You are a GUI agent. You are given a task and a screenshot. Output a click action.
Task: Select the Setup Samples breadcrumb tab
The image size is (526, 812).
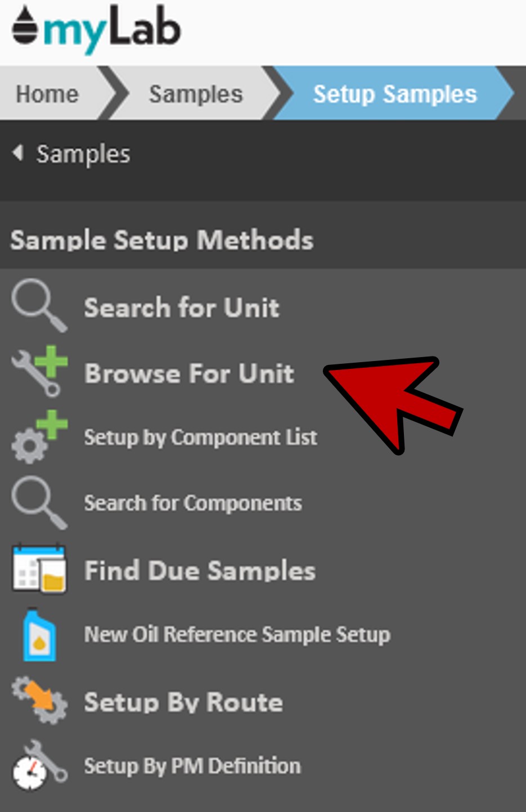(x=394, y=94)
